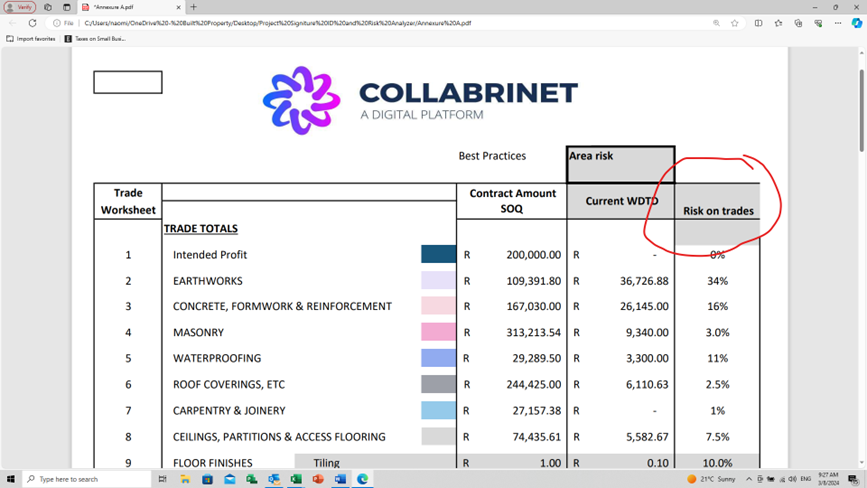Expand the hidden system tray icons
This screenshot has width=867, height=488.
coord(749,479)
